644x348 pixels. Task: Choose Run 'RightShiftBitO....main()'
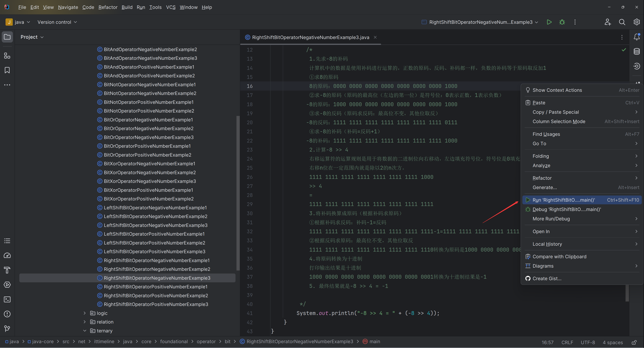(x=582, y=200)
